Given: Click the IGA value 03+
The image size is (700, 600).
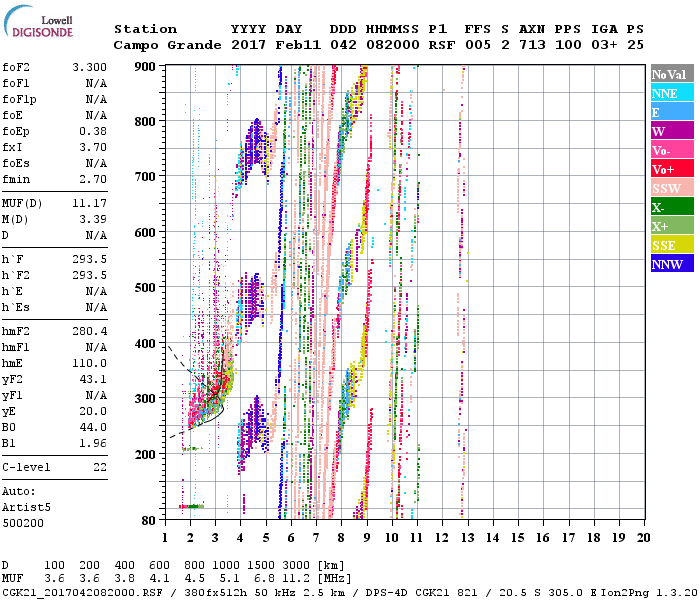Looking at the screenshot, I should click(x=604, y=45).
